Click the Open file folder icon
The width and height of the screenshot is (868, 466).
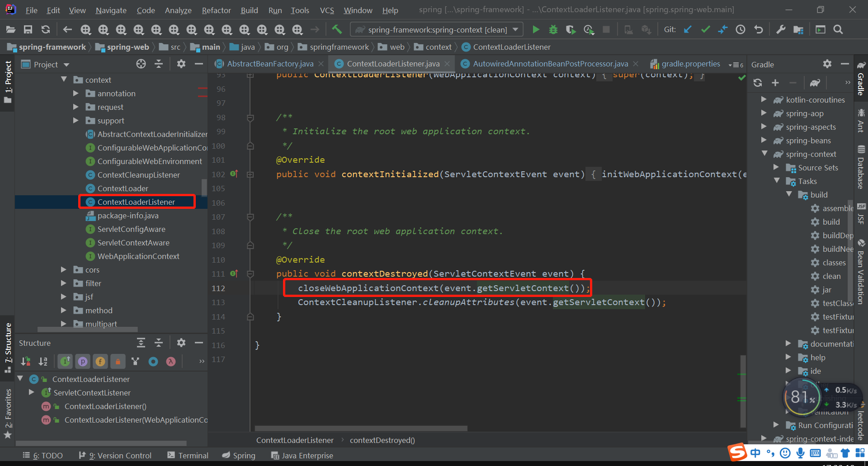coord(11,30)
